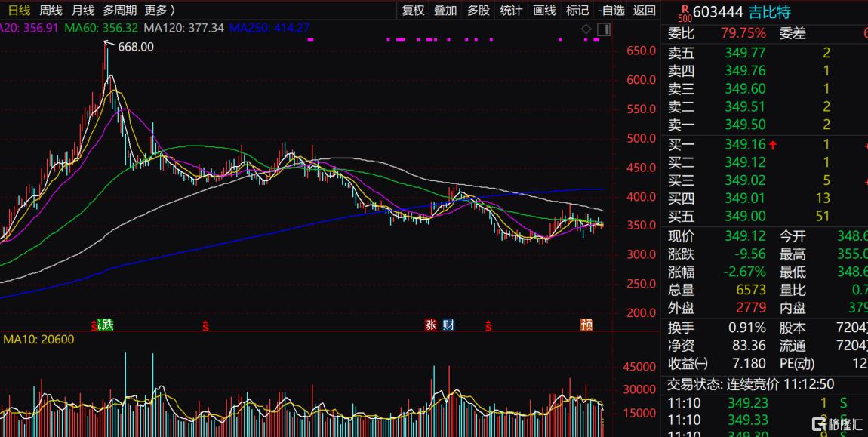Click the MA10: 20600 volume label
The width and height of the screenshot is (868, 437).
(x=38, y=340)
